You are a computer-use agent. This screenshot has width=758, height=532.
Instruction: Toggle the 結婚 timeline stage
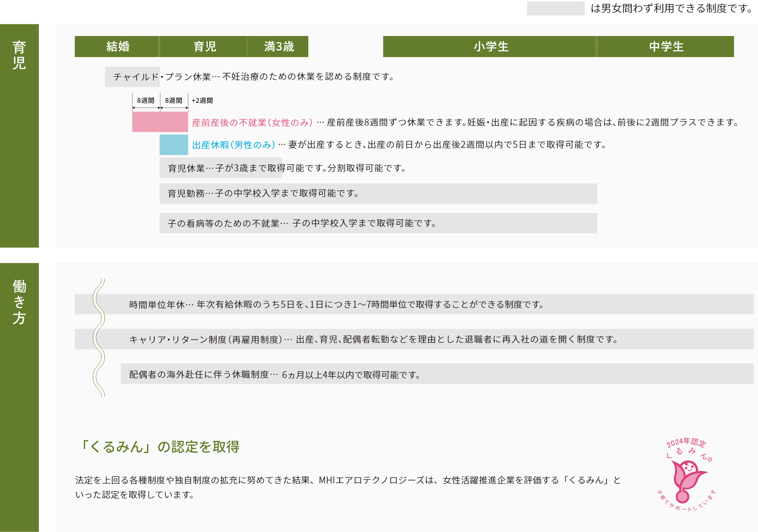click(117, 47)
